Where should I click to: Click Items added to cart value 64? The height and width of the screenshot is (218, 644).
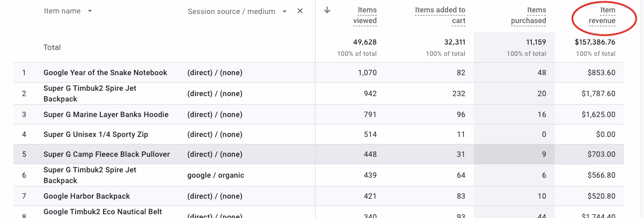pos(460,175)
